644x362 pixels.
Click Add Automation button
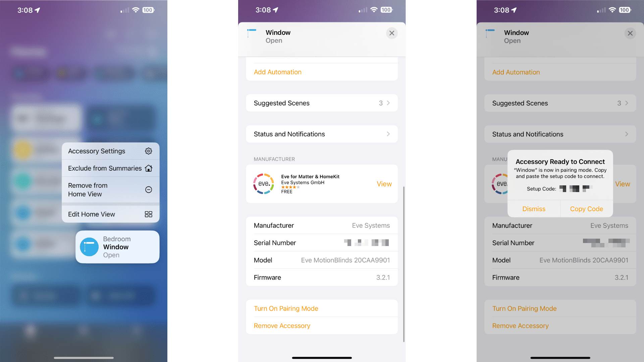tap(277, 72)
